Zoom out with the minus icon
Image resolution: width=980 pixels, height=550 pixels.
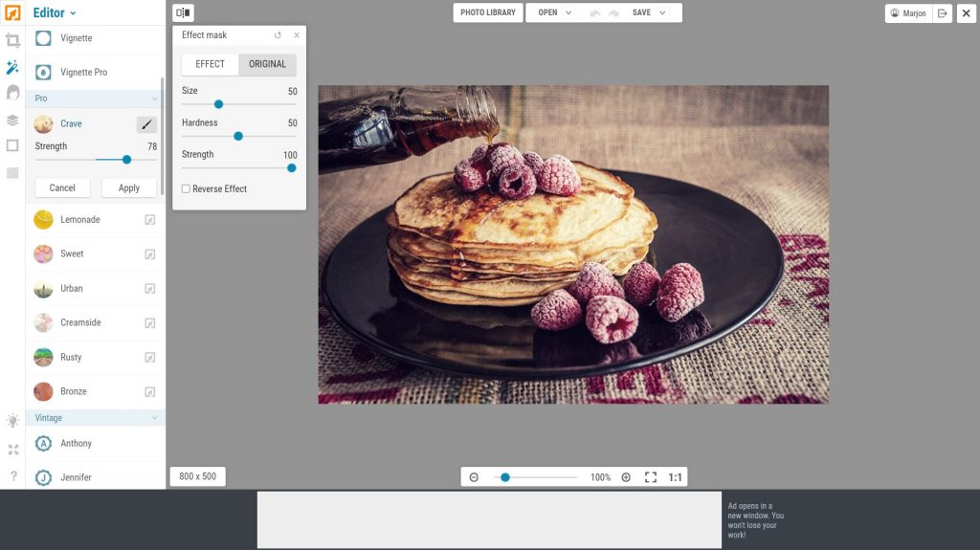[474, 477]
